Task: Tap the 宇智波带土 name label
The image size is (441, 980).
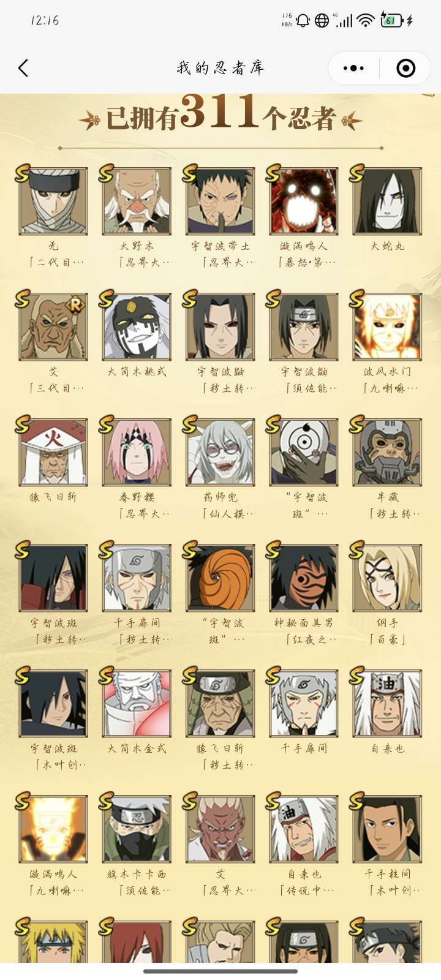Action: [221, 246]
